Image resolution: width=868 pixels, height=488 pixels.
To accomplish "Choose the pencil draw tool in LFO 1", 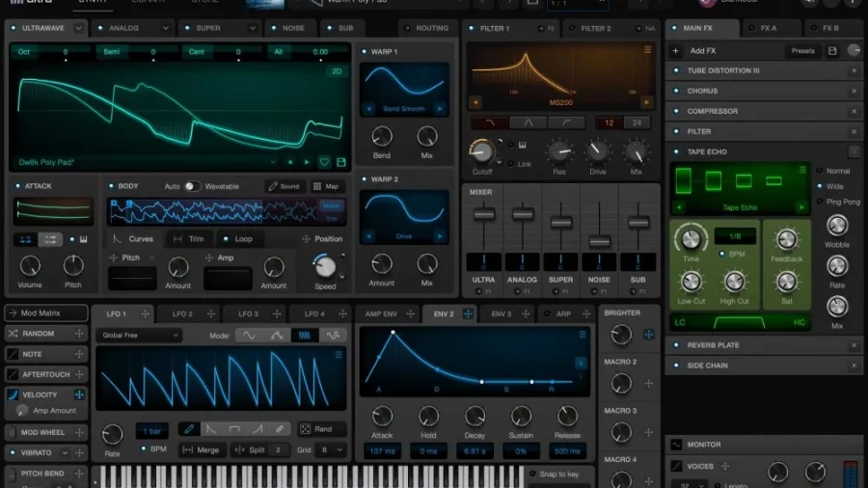I will click(189, 429).
